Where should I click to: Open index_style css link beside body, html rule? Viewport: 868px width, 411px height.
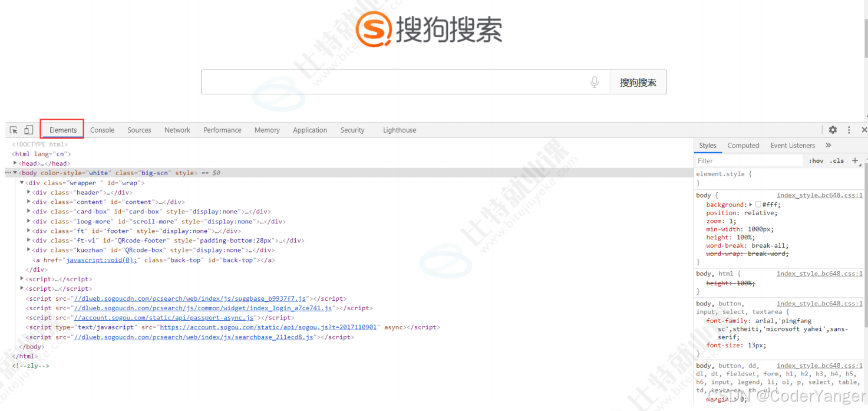click(820, 274)
